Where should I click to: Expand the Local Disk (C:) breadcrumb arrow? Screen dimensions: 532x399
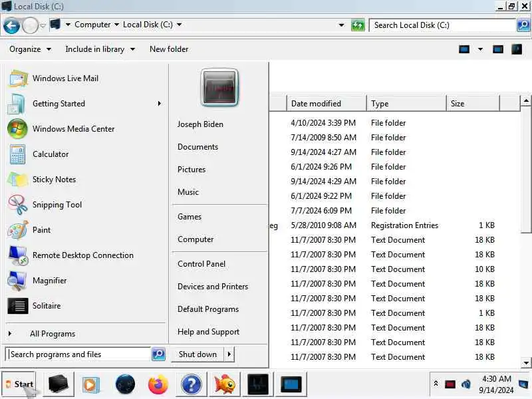(179, 25)
